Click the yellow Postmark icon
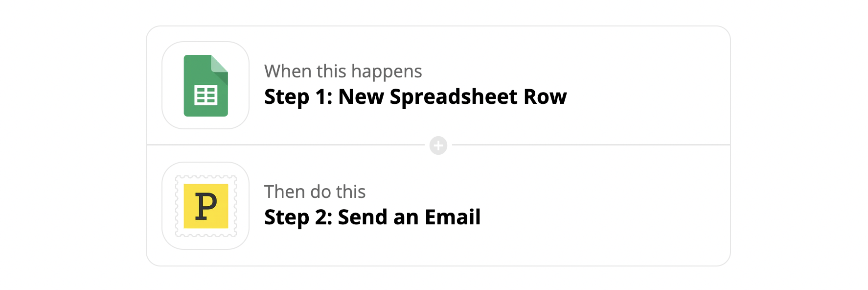 [x=206, y=206]
